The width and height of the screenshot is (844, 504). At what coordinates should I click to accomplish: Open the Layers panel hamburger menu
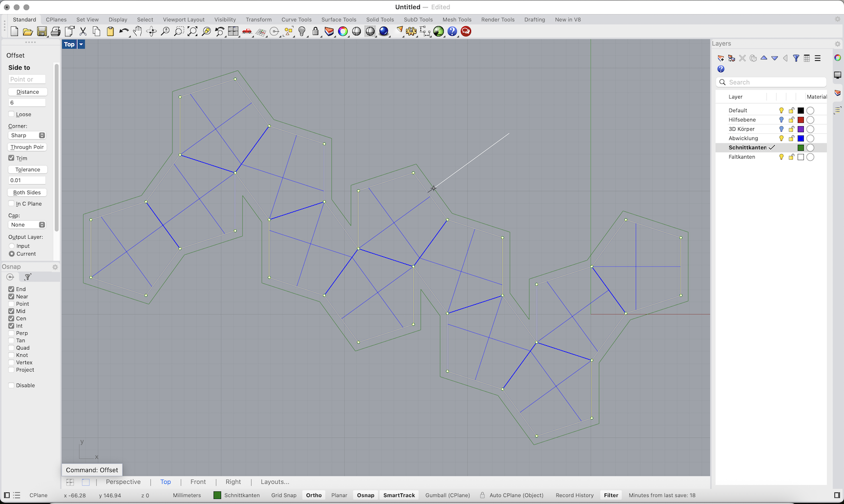tap(818, 59)
